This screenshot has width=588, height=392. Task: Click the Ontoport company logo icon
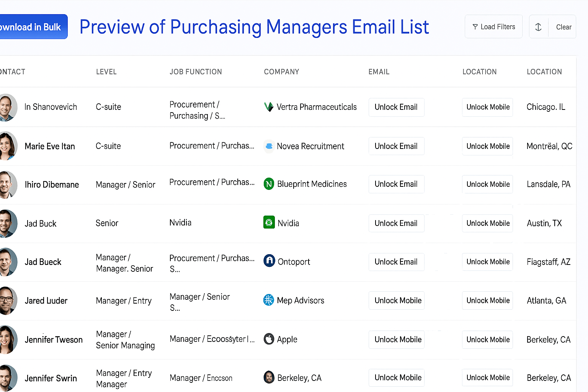pos(269,261)
